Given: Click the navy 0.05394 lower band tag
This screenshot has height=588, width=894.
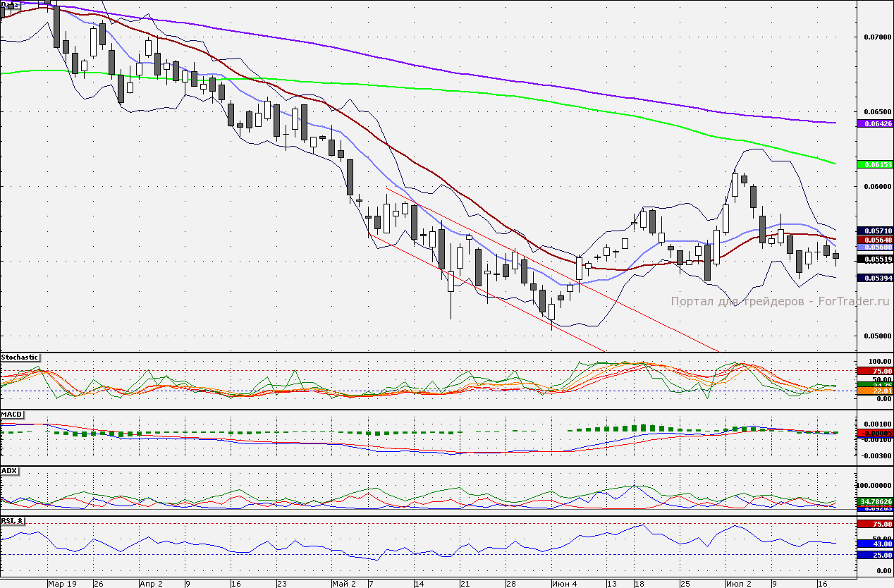Looking at the screenshot, I should click(x=874, y=278).
